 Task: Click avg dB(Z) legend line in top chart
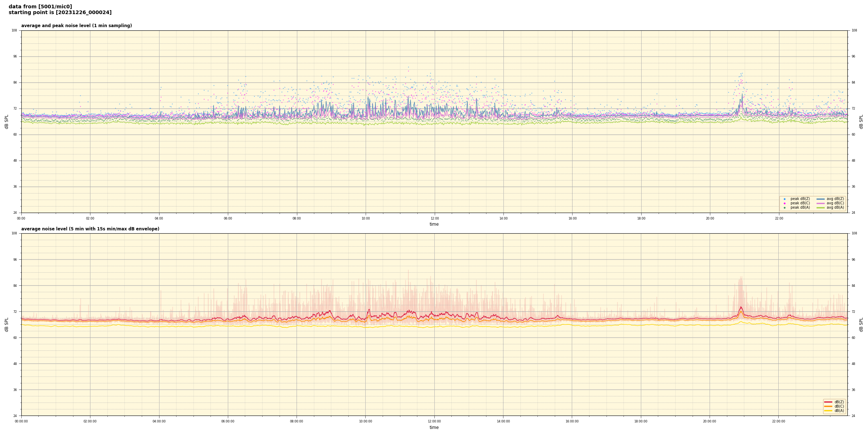click(820, 199)
